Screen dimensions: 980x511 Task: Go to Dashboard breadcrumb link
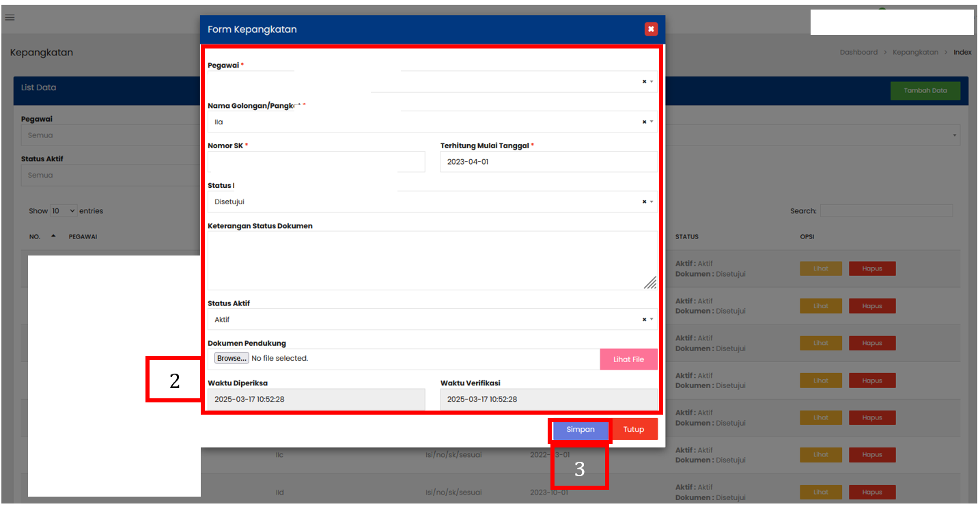click(x=858, y=52)
